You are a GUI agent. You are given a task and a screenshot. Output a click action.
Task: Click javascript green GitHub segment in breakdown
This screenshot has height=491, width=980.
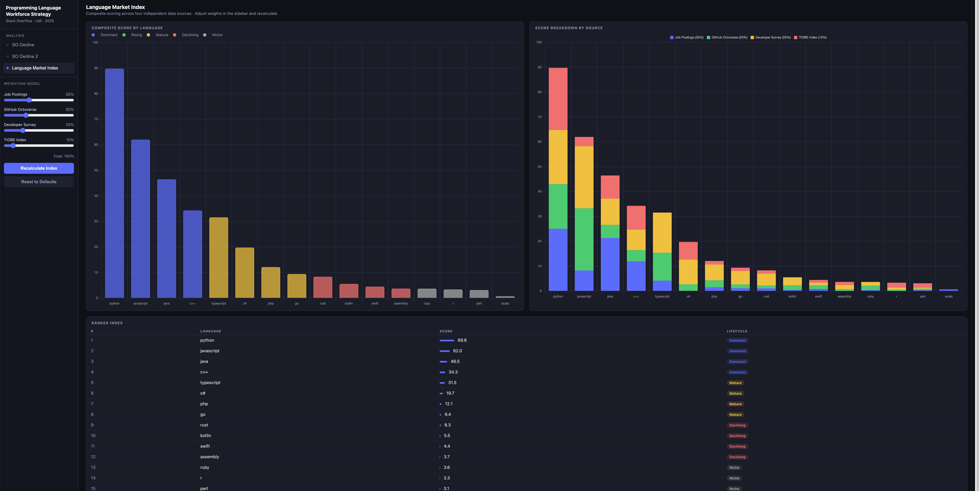[x=584, y=239]
